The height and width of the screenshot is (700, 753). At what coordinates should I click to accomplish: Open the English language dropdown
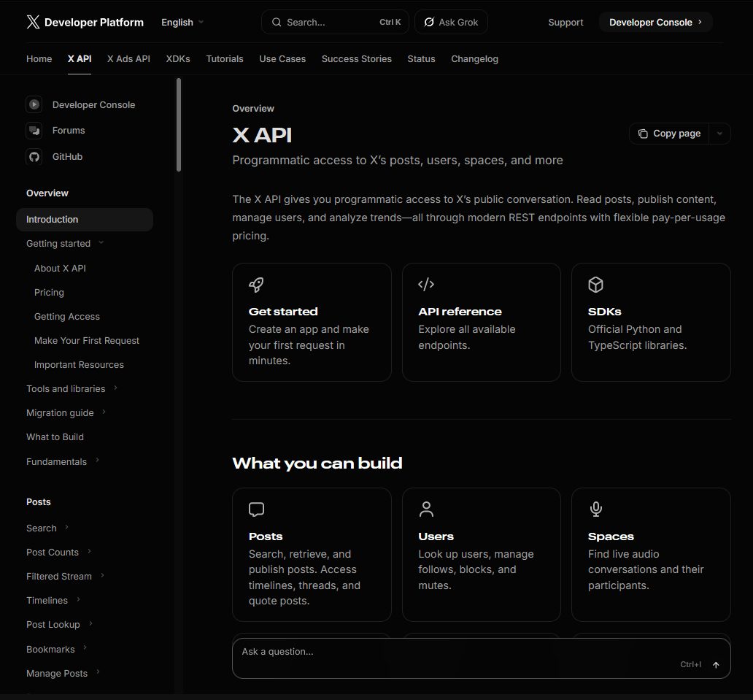(182, 22)
